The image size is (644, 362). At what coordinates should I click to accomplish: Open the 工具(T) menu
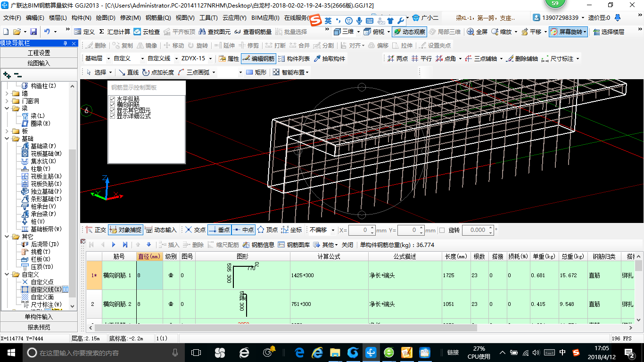tap(208, 18)
